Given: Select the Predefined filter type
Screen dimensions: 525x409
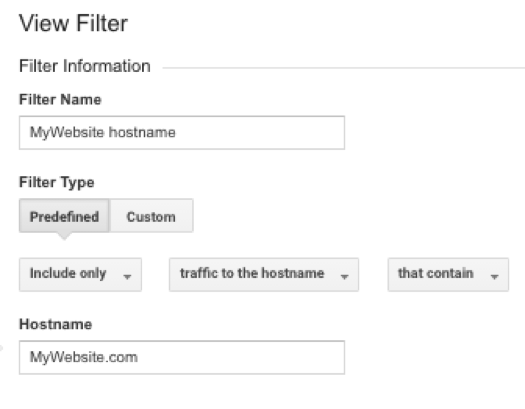Looking at the screenshot, I should [x=64, y=216].
